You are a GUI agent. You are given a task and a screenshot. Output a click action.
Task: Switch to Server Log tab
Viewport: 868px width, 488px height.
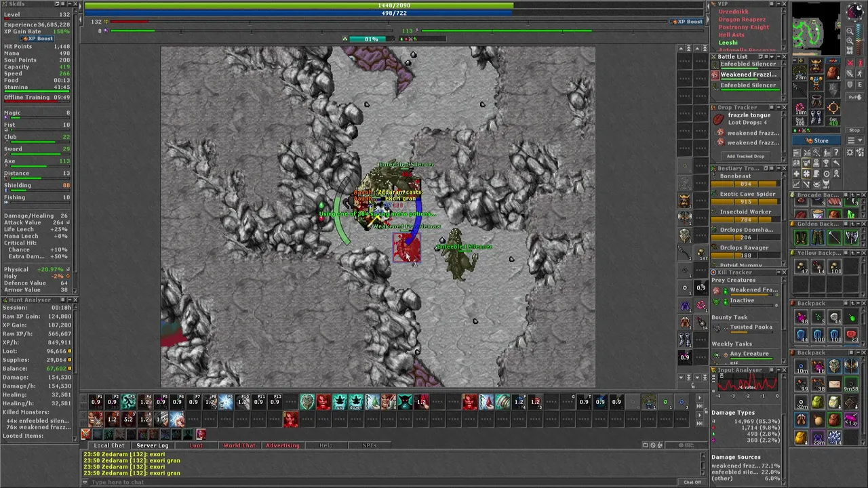(x=153, y=445)
